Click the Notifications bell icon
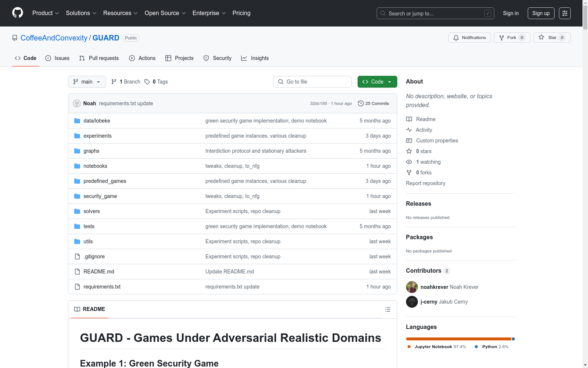588x368 pixels. (456, 38)
